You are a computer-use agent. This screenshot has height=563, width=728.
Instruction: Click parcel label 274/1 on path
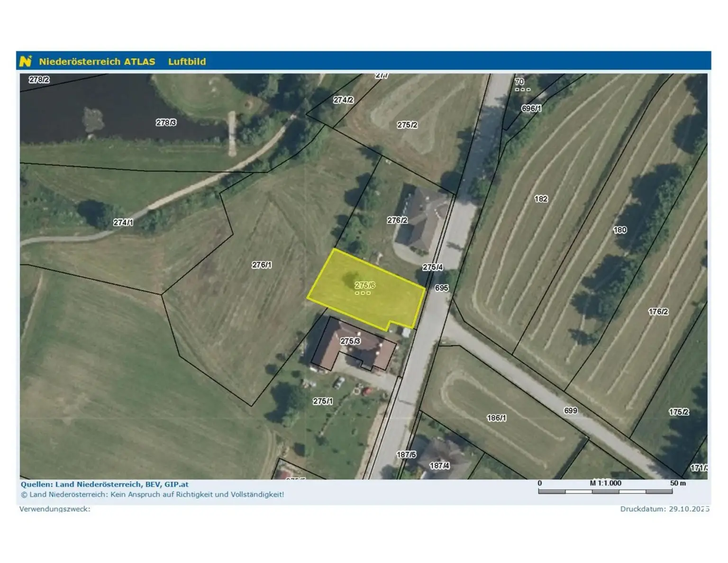[x=123, y=222]
